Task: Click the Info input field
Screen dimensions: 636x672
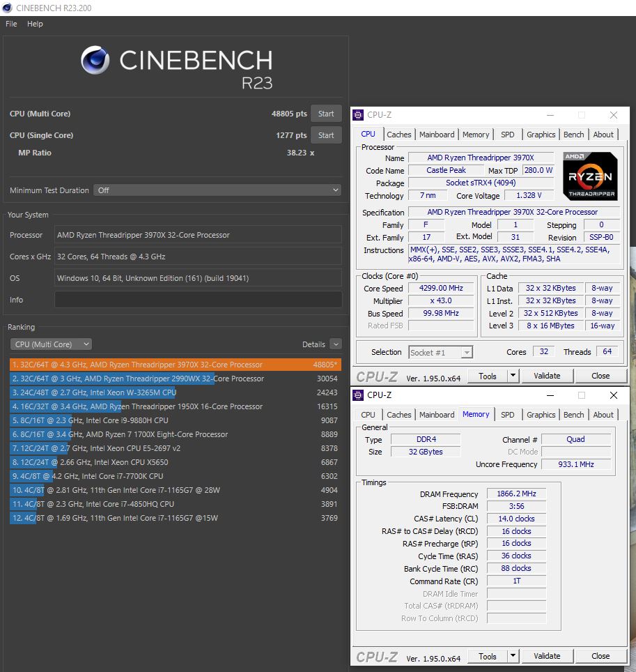Action: pos(198,300)
